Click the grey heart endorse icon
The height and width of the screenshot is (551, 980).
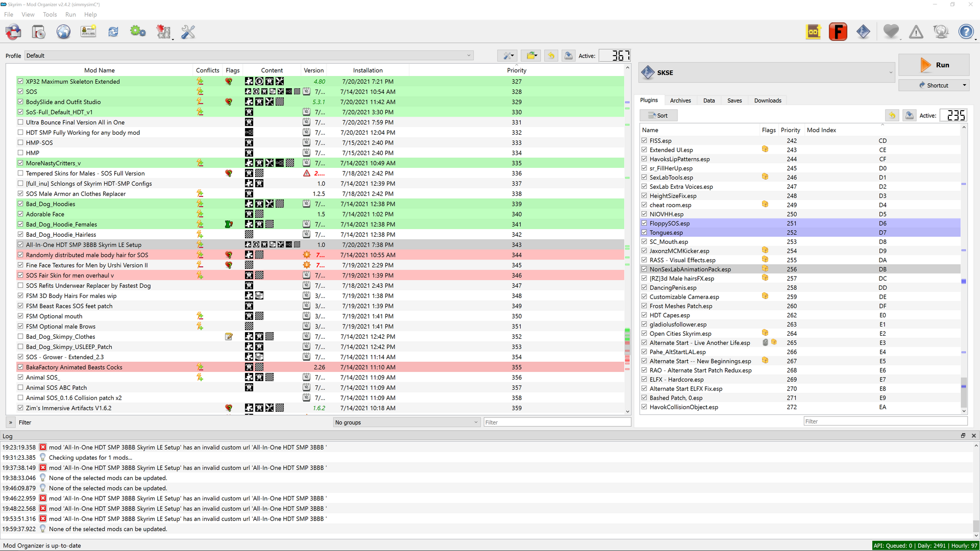pyautogui.click(x=891, y=32)
